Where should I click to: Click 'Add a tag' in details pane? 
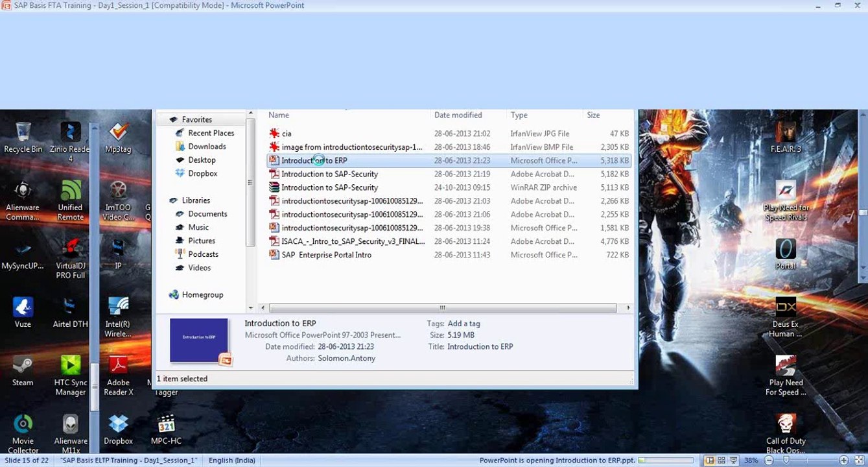pyautogui.click(x=463, y=324)
